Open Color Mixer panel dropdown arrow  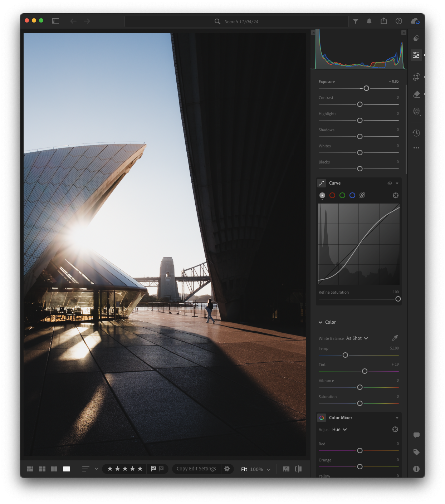pyautogui.click(x=397, y=418)
